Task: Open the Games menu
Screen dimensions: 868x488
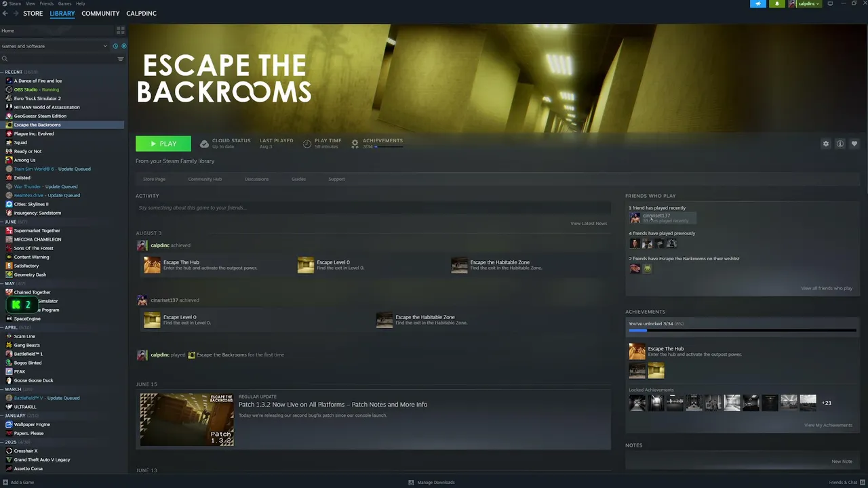Action: [65, 3]
